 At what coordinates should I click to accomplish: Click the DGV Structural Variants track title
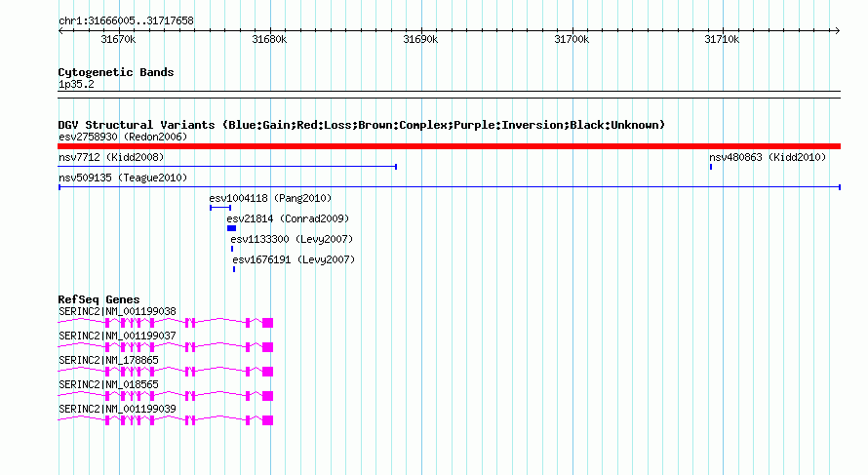362,125
